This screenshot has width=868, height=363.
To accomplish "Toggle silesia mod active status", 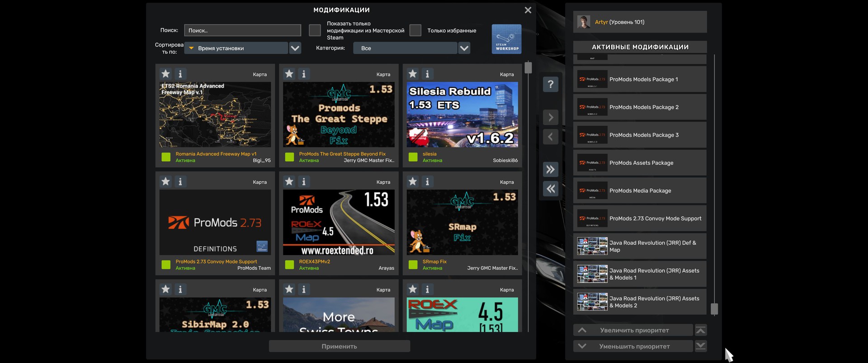I will tap(413, 157).
